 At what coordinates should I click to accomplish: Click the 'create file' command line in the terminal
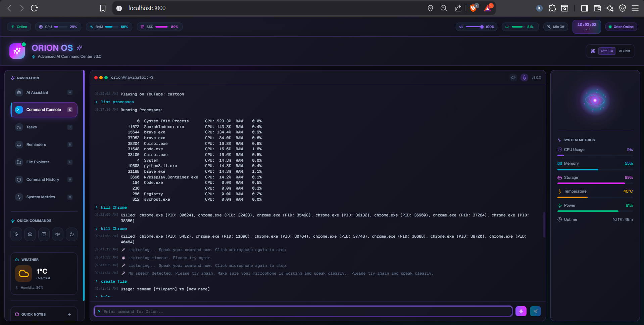(114, 282)
